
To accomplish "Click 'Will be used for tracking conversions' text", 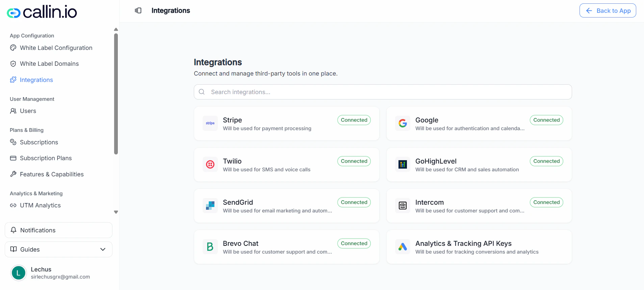I will coord(477,252).
